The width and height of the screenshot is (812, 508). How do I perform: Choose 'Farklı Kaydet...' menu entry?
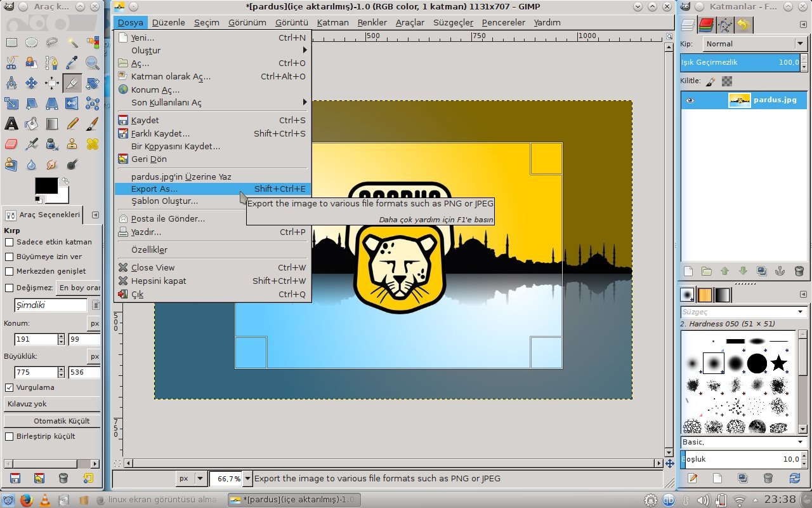tap(212, 133)
